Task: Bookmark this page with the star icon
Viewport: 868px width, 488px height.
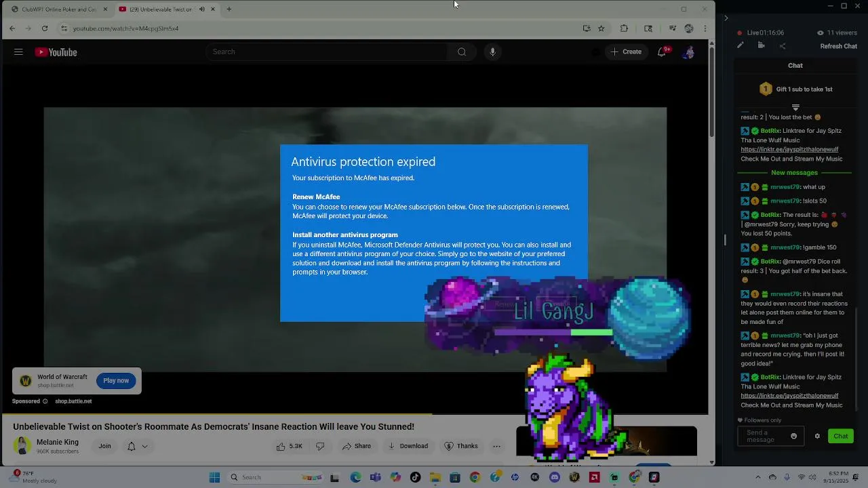Action: [601, 28]
